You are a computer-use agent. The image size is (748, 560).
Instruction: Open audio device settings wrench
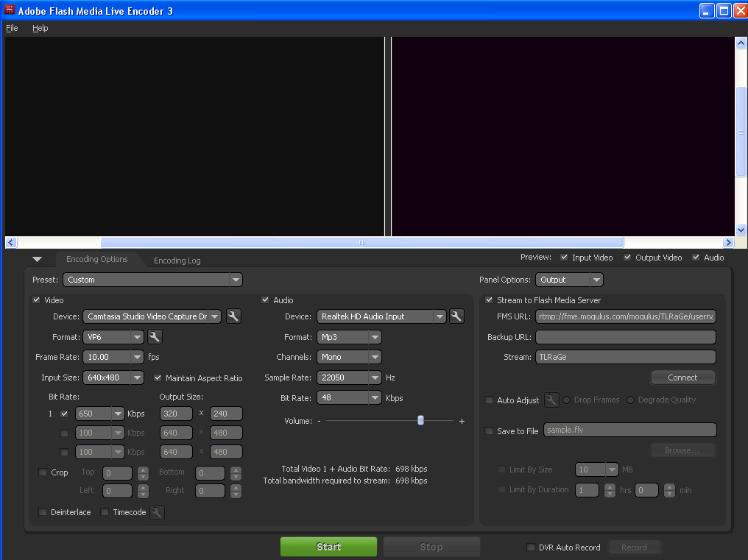456,316
